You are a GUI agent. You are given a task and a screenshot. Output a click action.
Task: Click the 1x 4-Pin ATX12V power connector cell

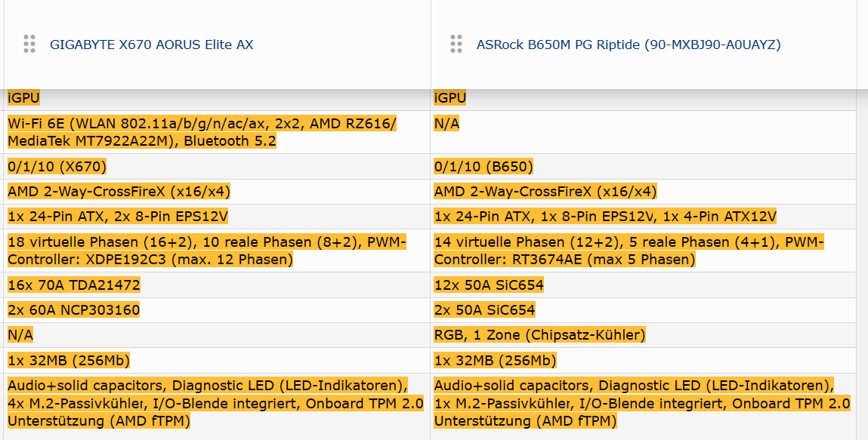(605, 217)
